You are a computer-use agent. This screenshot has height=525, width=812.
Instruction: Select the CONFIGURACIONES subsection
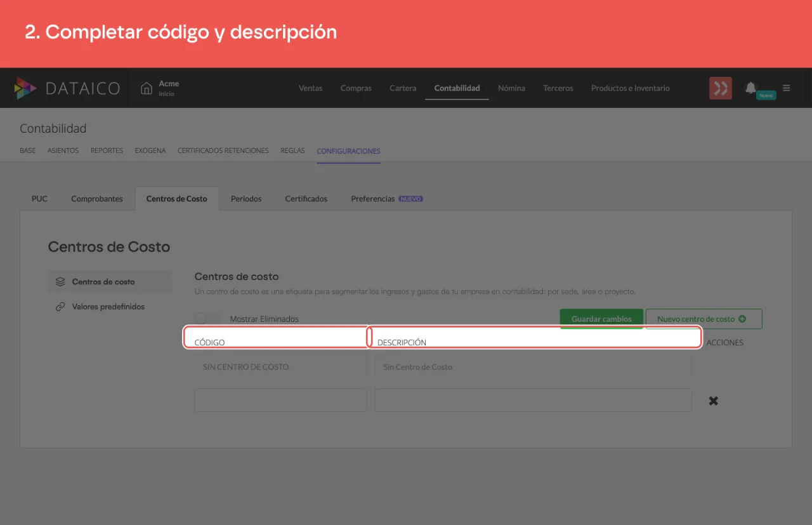pyautogui.click(x=348, y=151)
